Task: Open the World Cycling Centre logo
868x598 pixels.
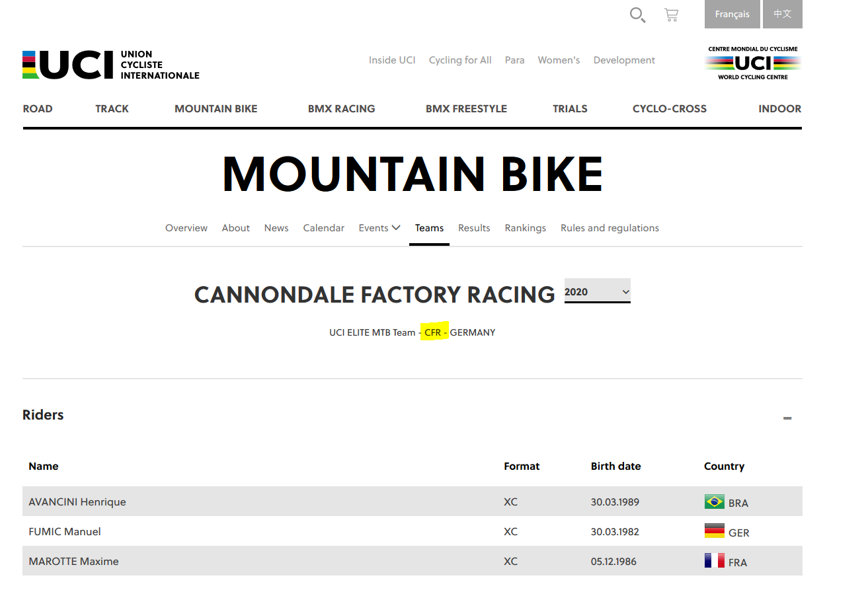Action: [752, 63]
